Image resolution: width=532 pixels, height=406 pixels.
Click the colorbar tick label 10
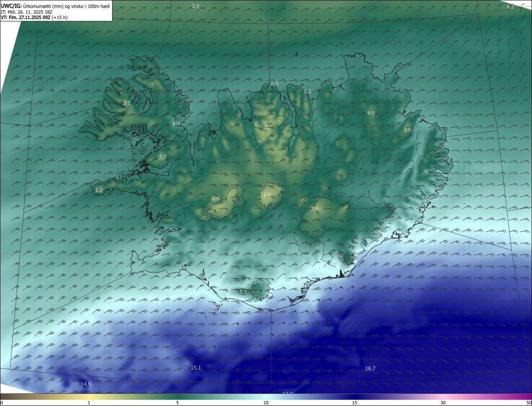pyautogui.click(x=266, y=403)
